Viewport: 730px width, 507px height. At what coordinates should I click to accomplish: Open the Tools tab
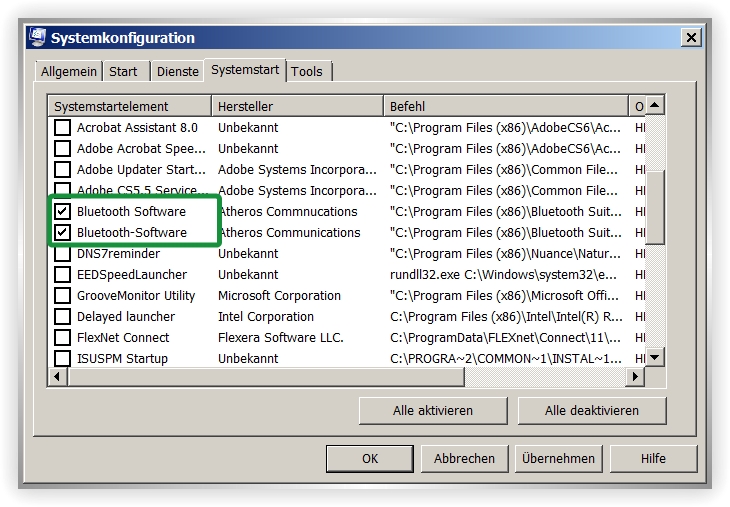coord(307,72)
